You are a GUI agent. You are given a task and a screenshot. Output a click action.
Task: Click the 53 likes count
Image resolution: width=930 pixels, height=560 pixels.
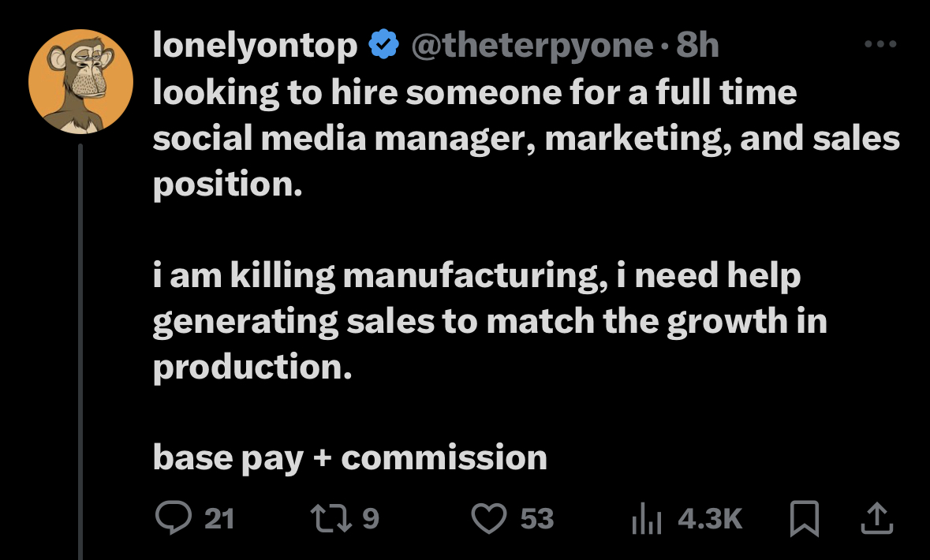[537, 519]
